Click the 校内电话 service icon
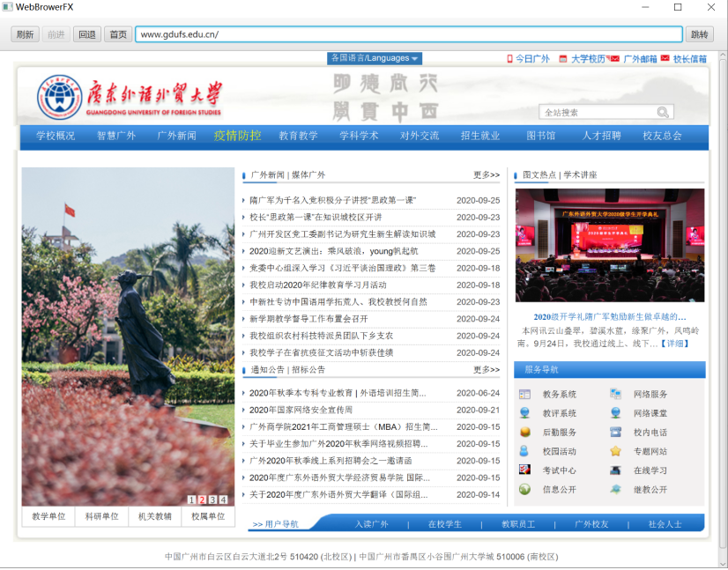The width and height of the screenshot is (728, 570). tap(615, 433)
